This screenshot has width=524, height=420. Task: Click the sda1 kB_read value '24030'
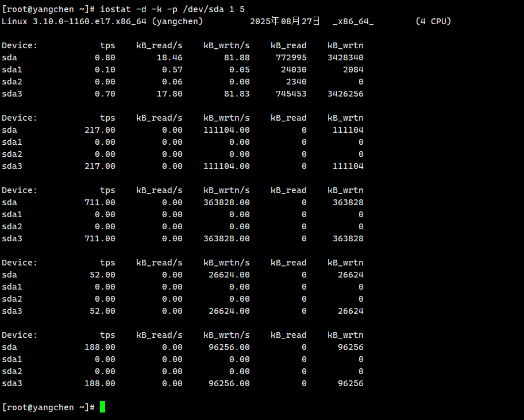[x=294, y=70]
